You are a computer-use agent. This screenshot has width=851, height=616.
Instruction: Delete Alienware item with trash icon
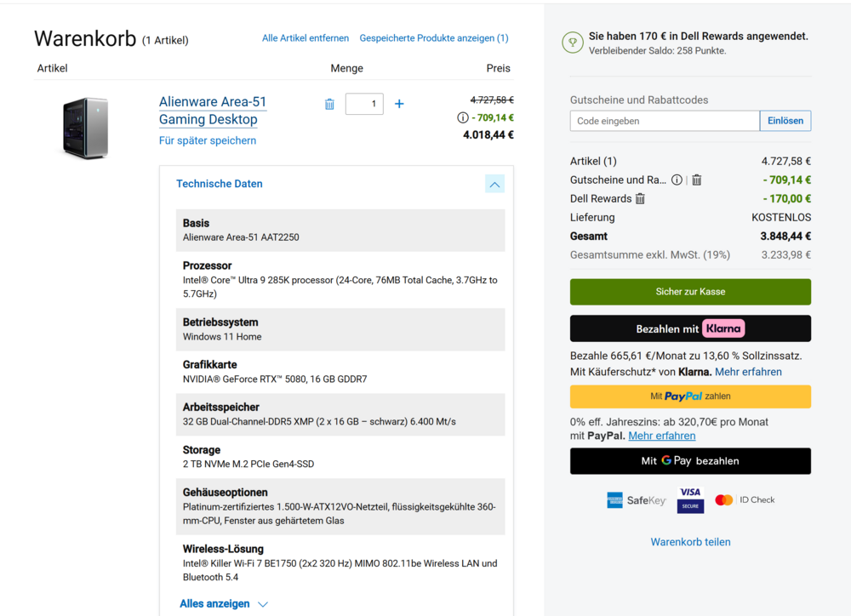click(x=329, y=104)
